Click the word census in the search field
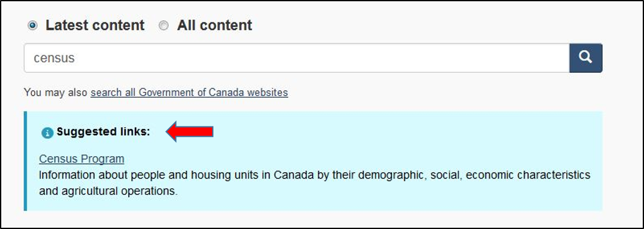Viewport: 644px width, 229px height. tap(54, 58)
